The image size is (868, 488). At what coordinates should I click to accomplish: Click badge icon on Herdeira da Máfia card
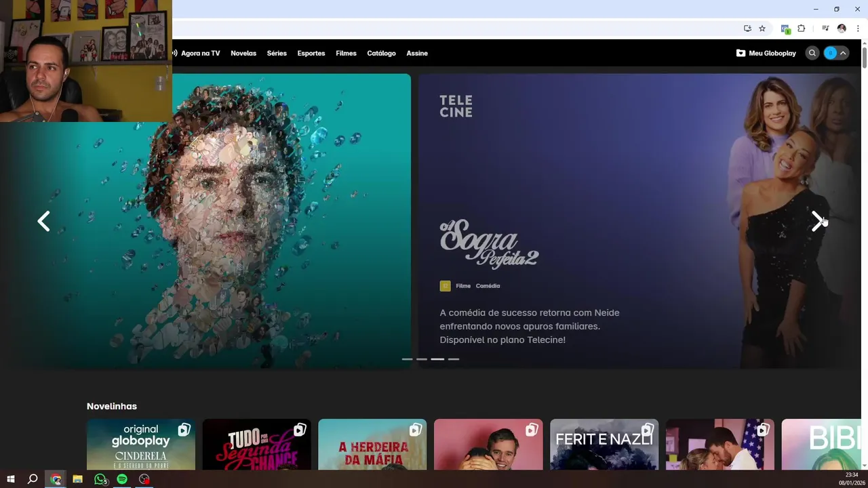tap(416, 430)
